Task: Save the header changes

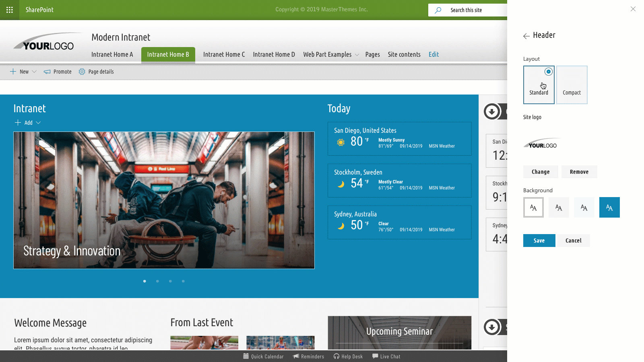Action: point(539,241)
